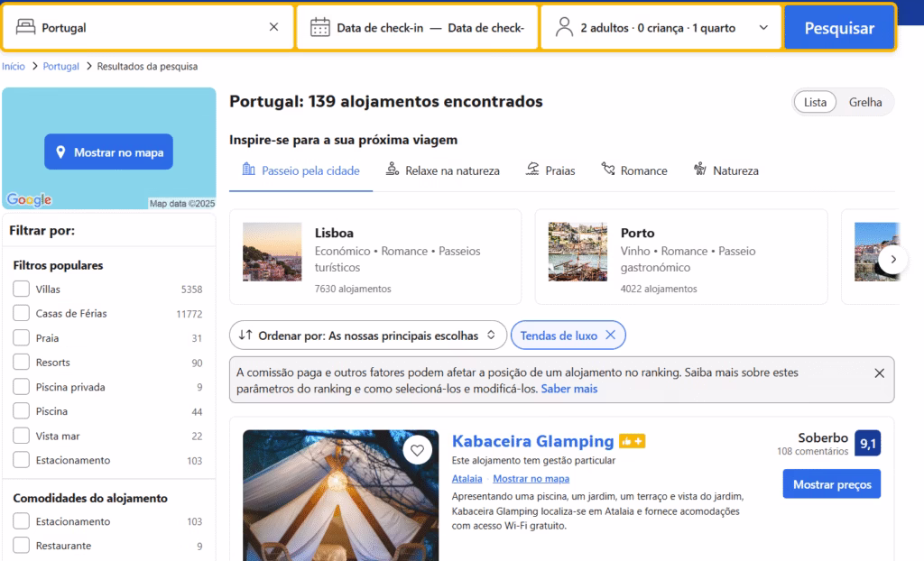Click the 108 comentários text
924x561 pixels.
(x=812, y=451)
